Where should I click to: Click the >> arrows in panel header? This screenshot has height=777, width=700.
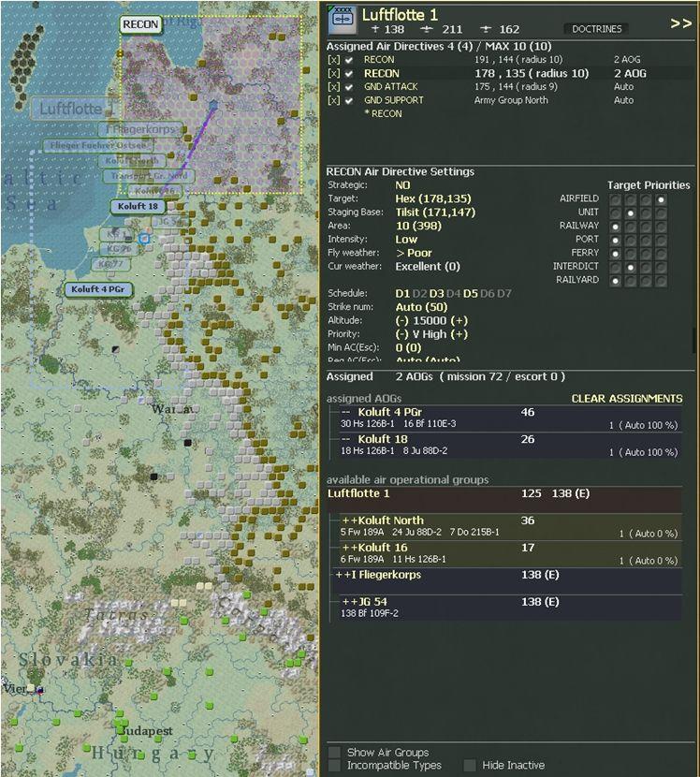point(680,23)
